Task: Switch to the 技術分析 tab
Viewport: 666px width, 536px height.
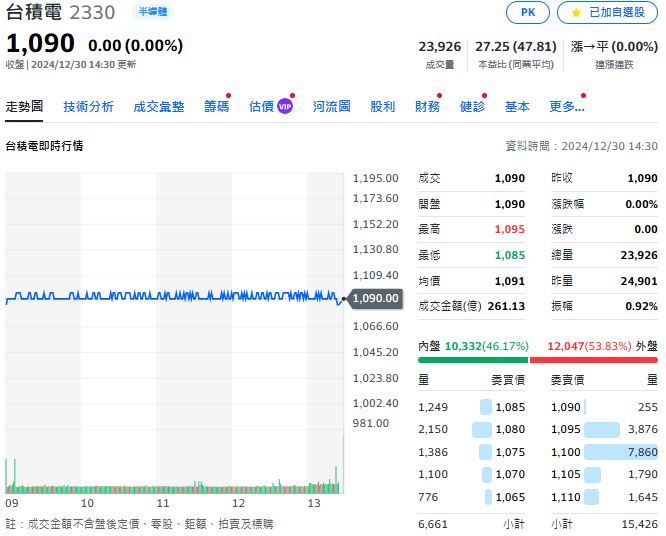Action: tap(88, 106)
